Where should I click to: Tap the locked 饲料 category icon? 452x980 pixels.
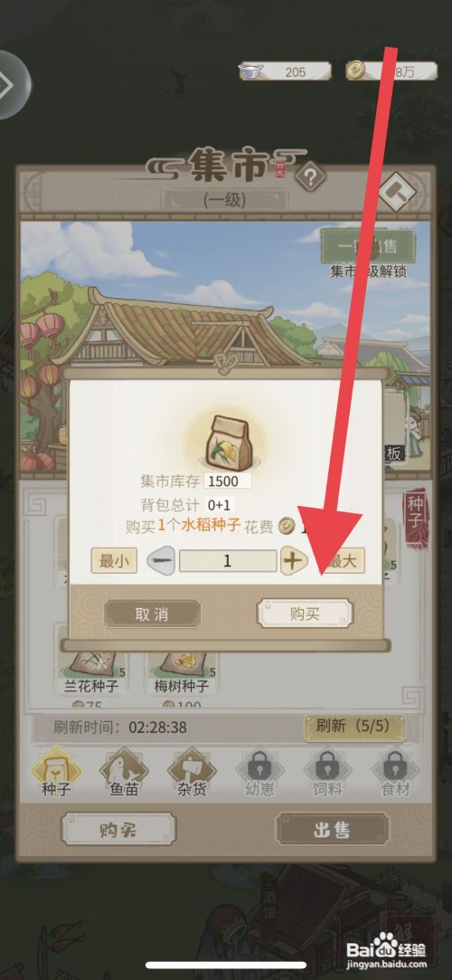(x=327, y=773)
